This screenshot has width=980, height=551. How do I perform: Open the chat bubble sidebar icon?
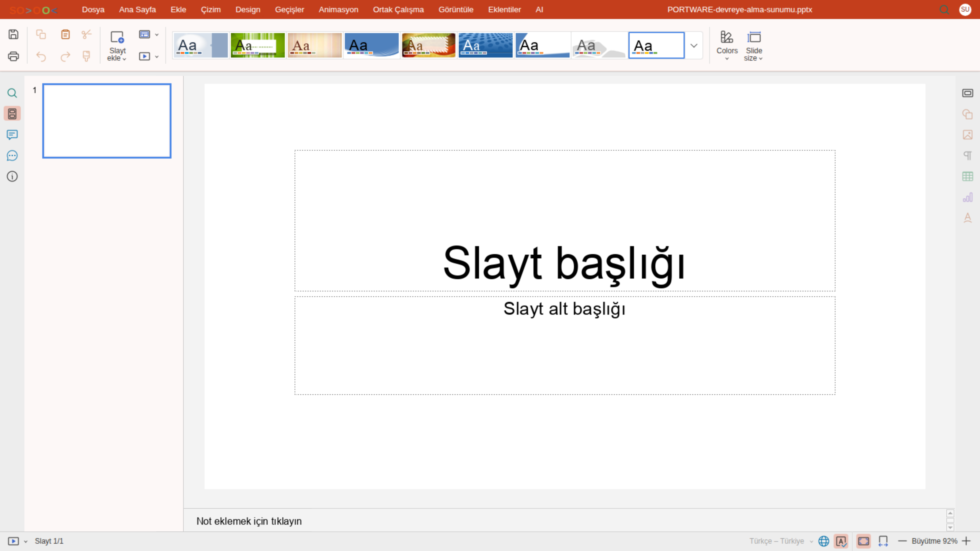point(12,156)
